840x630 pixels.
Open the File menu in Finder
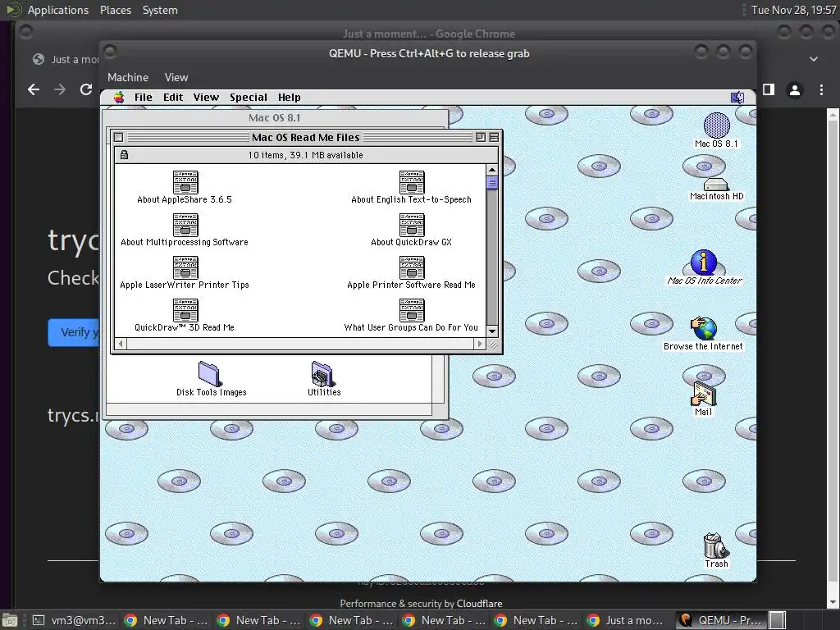pos(143,97)
